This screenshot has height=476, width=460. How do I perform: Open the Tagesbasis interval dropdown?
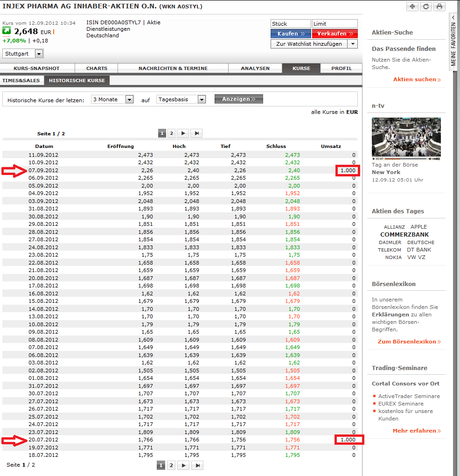(181, 99)
